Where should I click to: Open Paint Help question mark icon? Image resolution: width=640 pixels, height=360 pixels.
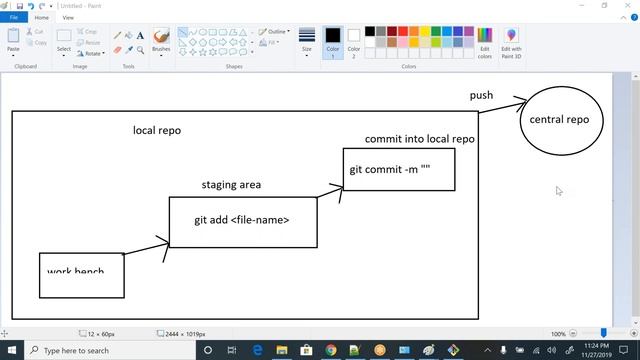tap(634, 18)
